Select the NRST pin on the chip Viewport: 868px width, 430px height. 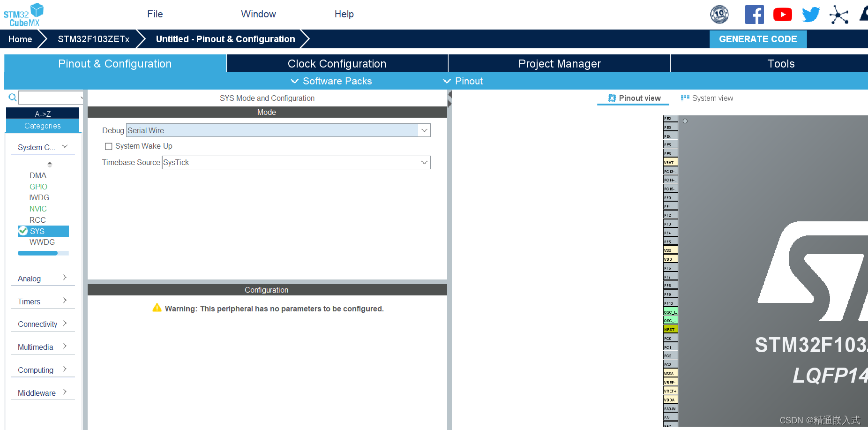(670, 329)
